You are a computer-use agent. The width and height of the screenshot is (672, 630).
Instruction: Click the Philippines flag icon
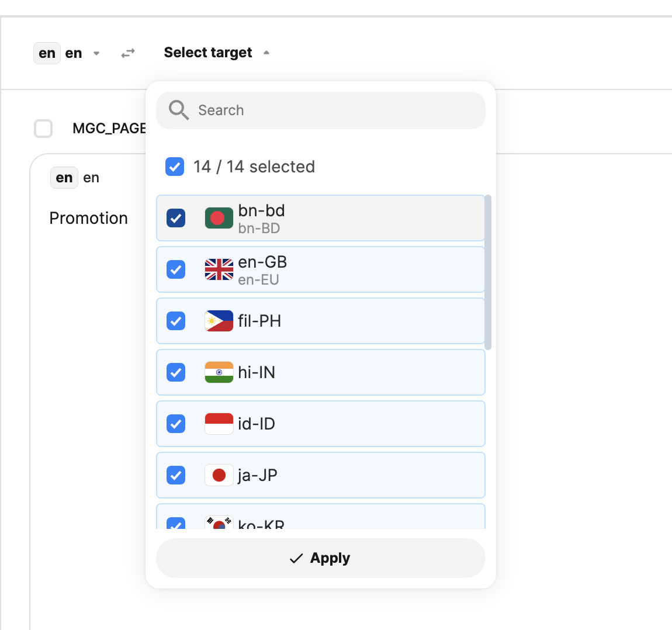coord(219,321)
